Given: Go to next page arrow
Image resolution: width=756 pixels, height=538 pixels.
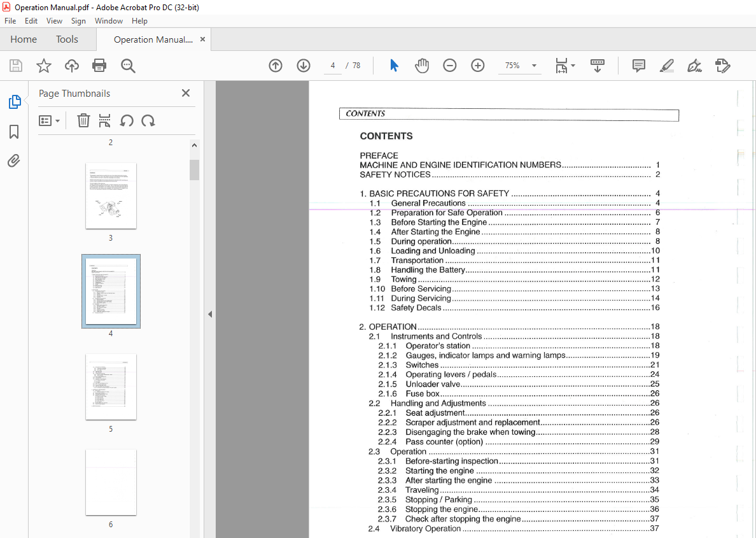Looking at the screenshot, I should tap(304, 66).
